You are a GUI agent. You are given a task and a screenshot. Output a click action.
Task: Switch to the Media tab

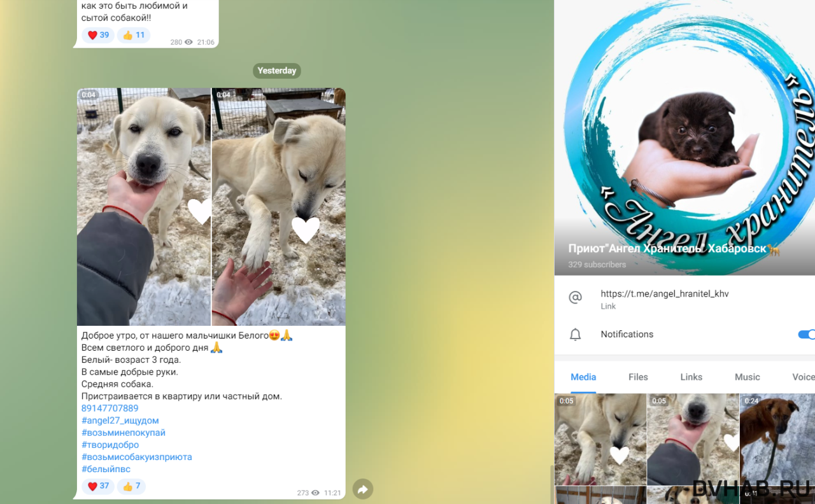[583, 377]
